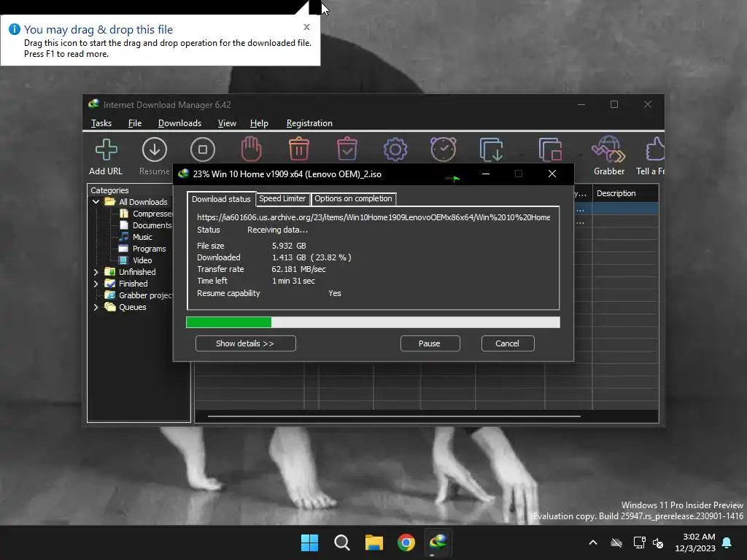Select Grabber projects in the tree
747x560 pixels.
pos(139,295)
